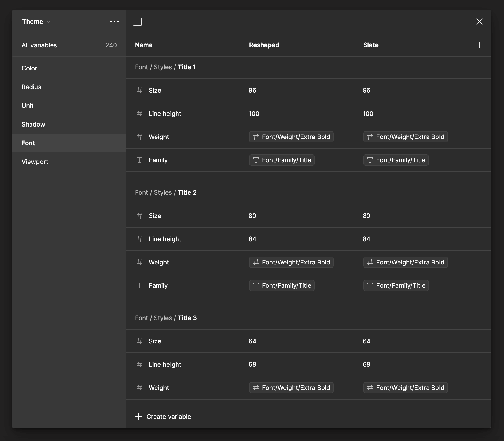Click Title 1 Slate Font/Weight/Extra Bold alias

(x=406, y=137)
